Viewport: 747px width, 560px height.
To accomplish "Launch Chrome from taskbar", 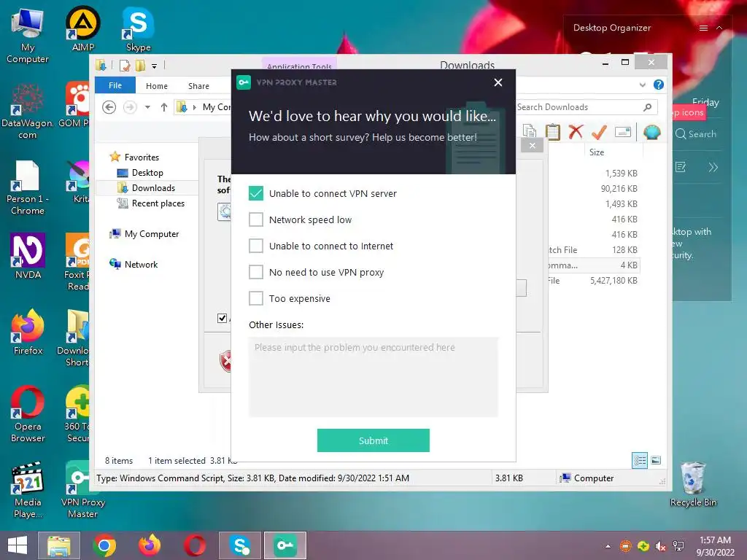I will [x=104, y=545].
